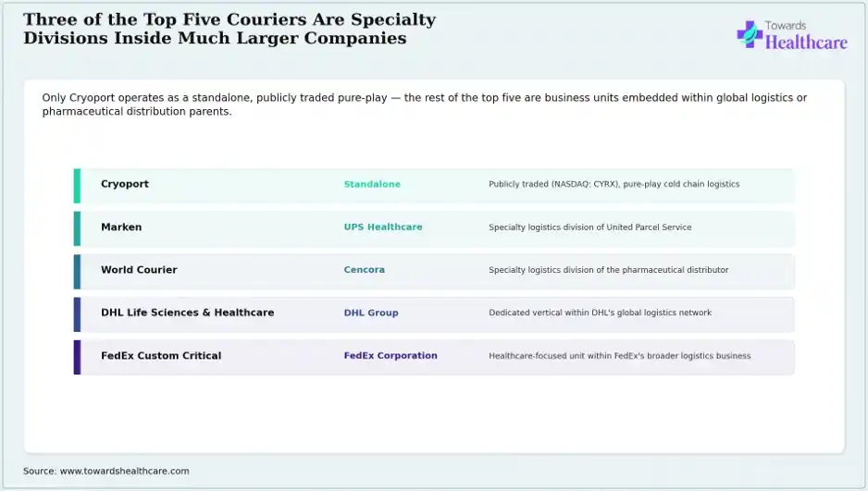This screenshot has height=491, width=868.
Task: Open the www.towardshealthcare.com source link
Action: click(x=125, y=471)
